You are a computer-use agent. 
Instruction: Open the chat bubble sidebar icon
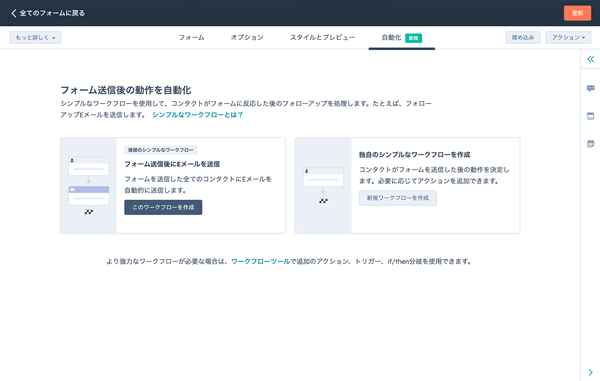(590, 88)
